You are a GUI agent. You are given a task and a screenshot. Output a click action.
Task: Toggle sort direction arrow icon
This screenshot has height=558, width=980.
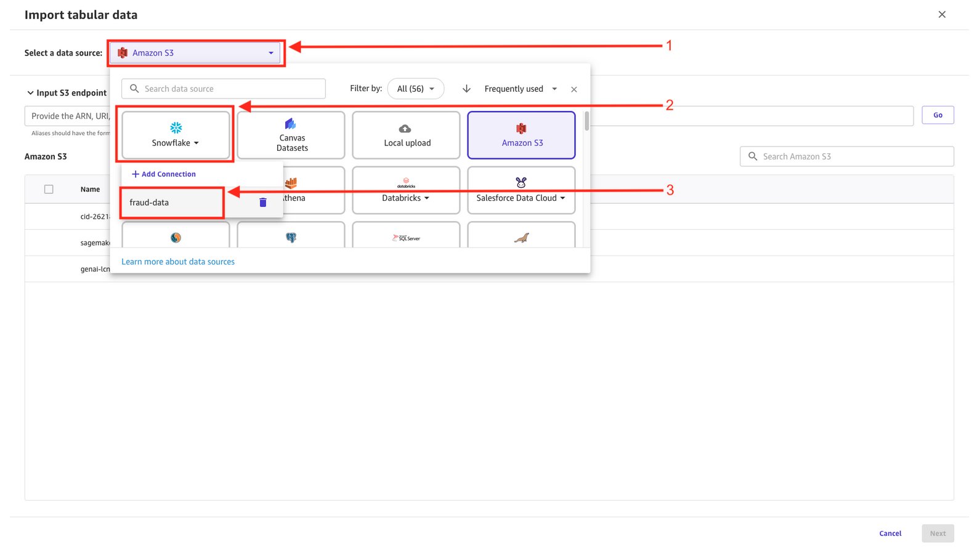click(466, 89)
